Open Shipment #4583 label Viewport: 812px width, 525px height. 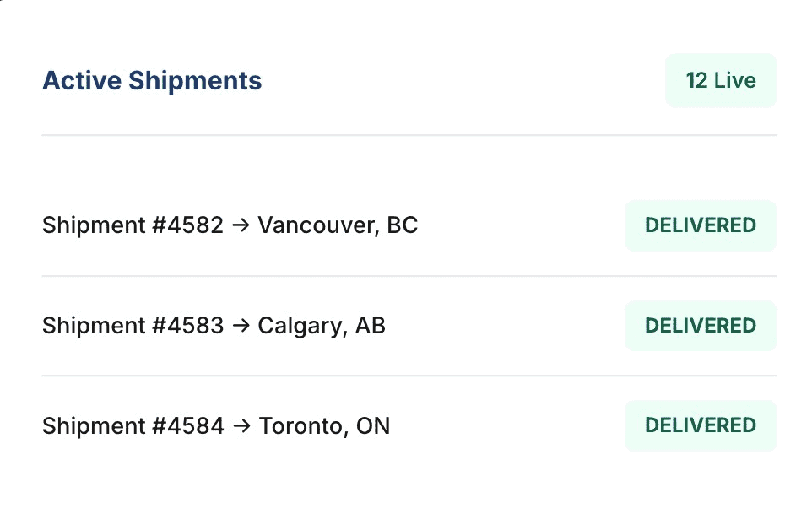click(133, 327)
